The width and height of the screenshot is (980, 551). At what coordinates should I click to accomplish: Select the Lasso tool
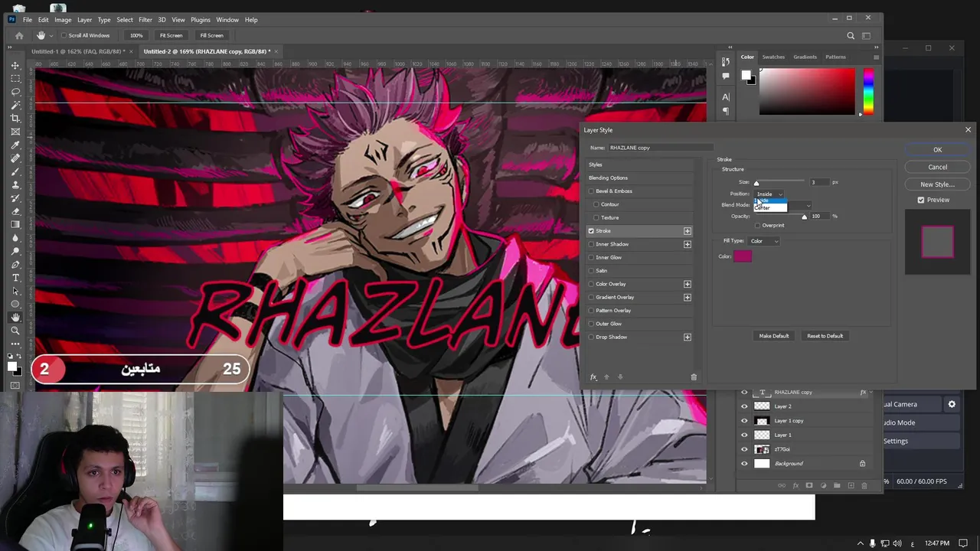(x=15, y=91)
